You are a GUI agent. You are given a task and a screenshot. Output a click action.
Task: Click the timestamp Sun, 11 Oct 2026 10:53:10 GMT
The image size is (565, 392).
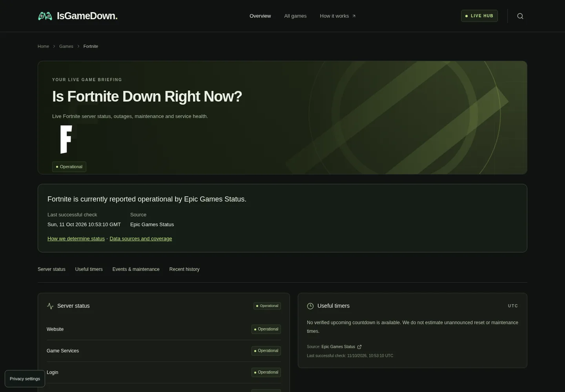click(x=84, y=225)
